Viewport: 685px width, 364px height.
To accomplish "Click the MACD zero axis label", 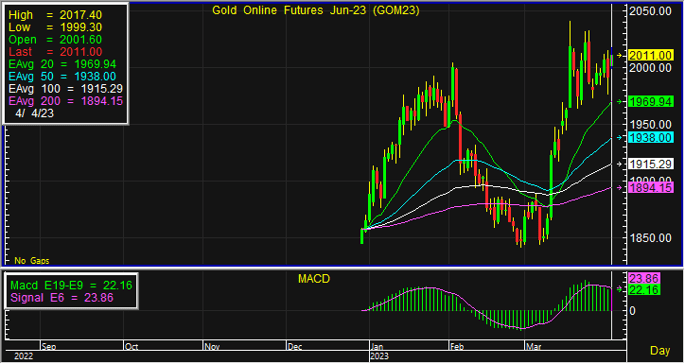I will pos(632,311).
